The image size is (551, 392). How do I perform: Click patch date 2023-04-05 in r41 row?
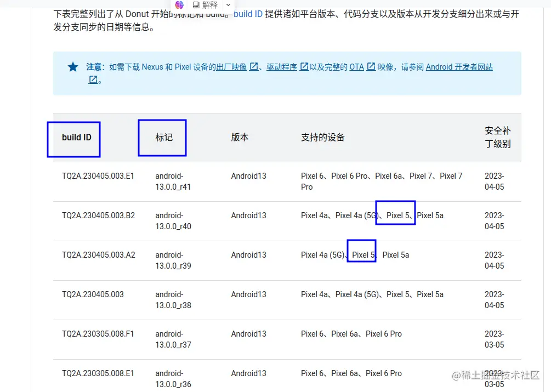tap(494, 181)
